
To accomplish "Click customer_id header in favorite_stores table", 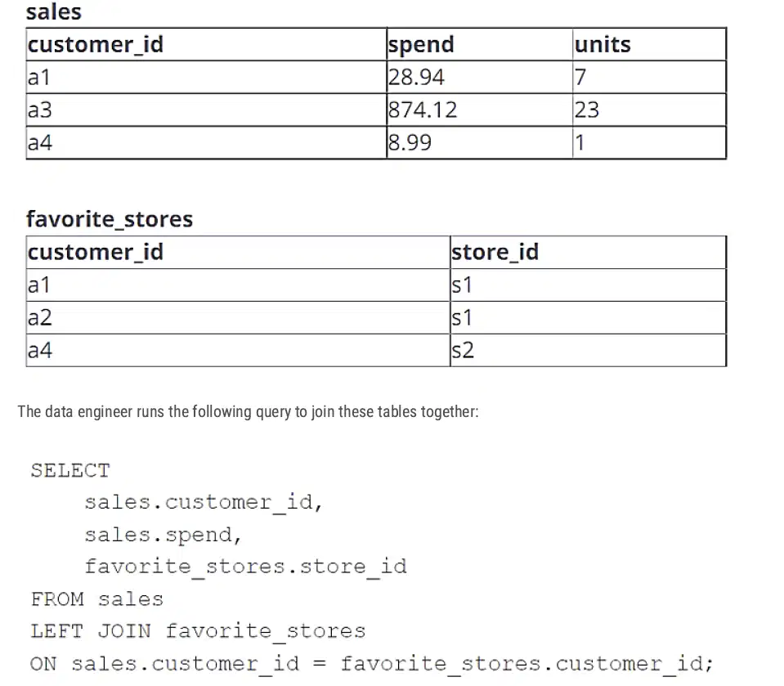I will 238,253.
